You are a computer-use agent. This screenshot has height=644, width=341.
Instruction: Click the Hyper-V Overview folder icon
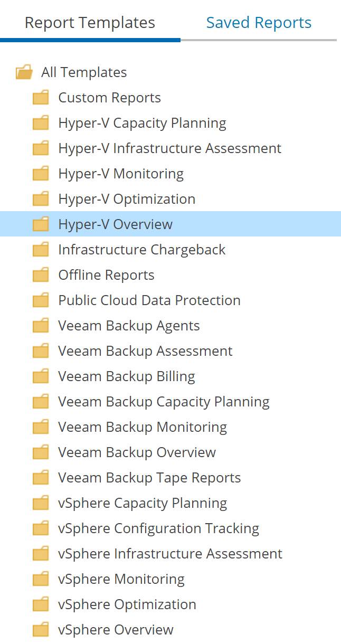point(41,224)
